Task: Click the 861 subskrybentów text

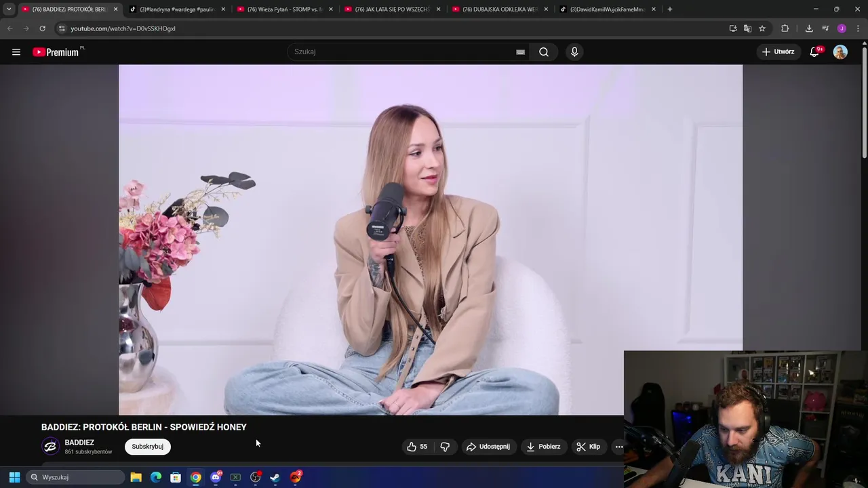Action: (x=88, y=451)
